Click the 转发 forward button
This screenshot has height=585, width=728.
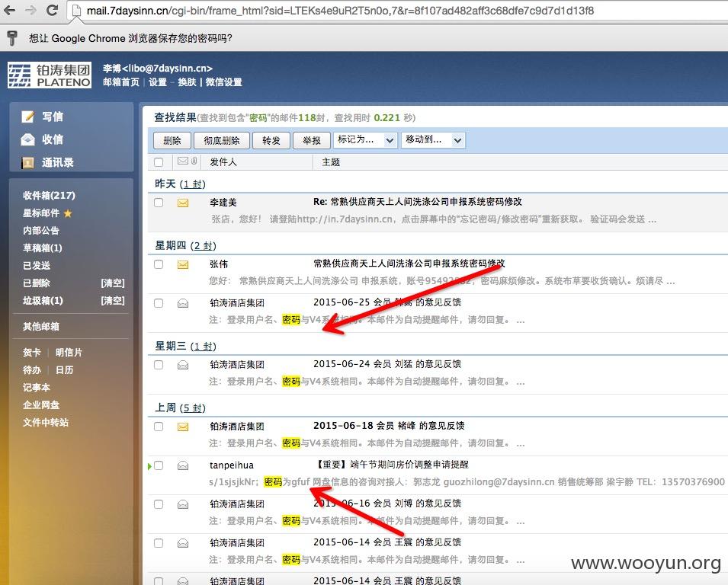click(271, 140)
